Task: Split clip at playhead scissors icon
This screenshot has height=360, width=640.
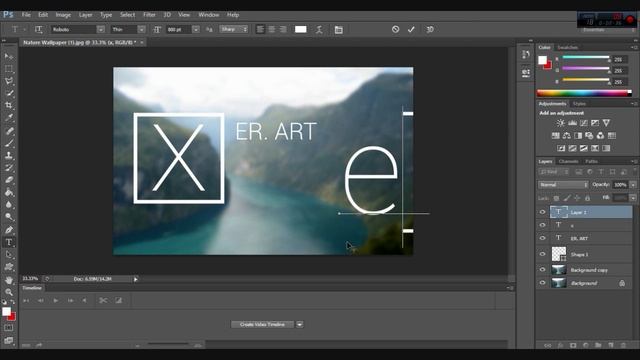Action: pos(103,300)
